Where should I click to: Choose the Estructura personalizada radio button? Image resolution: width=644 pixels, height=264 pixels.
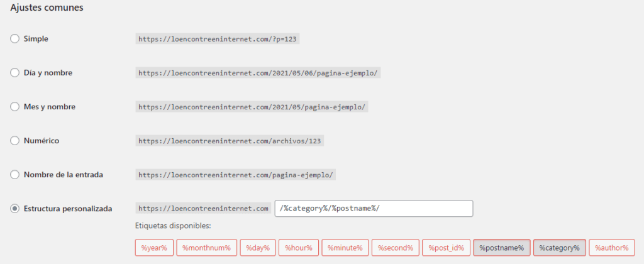pos(15,209)
